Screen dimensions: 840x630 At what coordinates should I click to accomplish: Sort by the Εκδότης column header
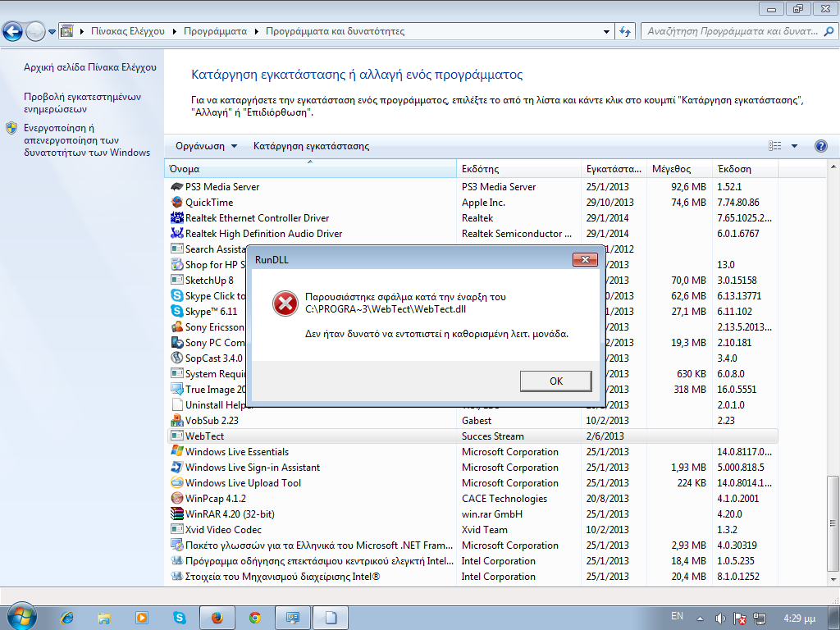click(x=518, y=169)
